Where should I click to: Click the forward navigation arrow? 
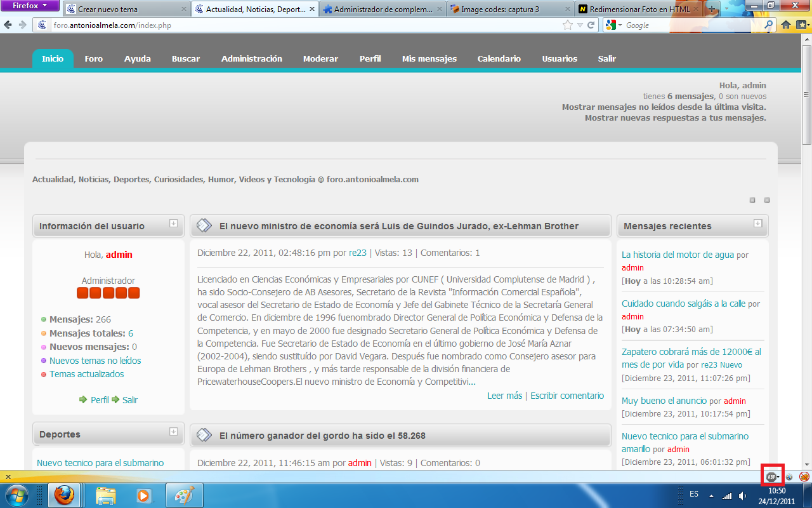point(22,25)
